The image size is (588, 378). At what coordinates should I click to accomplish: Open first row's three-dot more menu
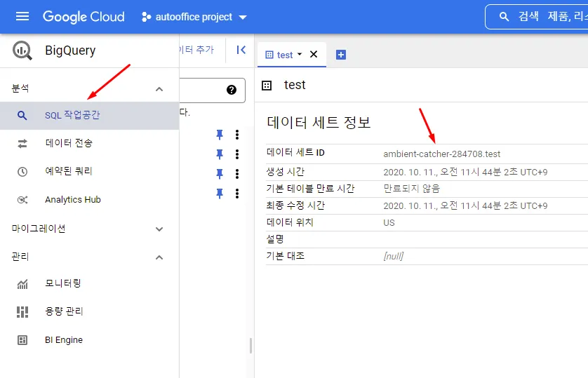click(x=237, y=135)
